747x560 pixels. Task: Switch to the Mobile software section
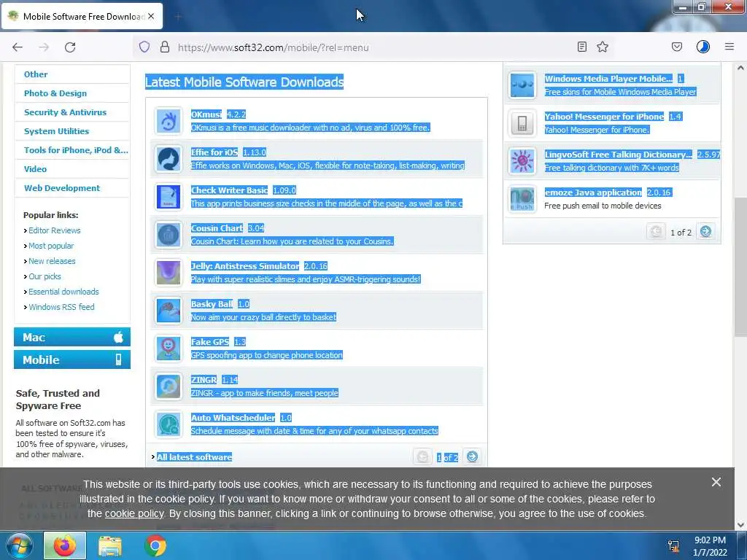tap(72, 359)
